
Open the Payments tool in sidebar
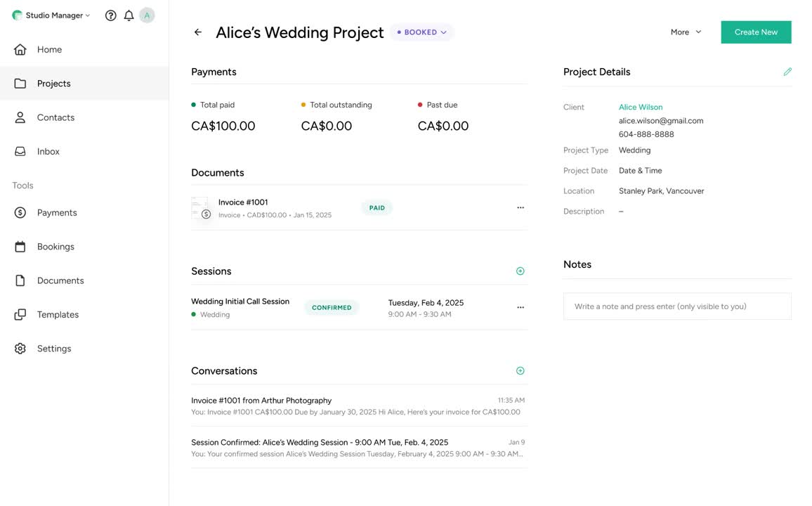[x=57, y=212]
